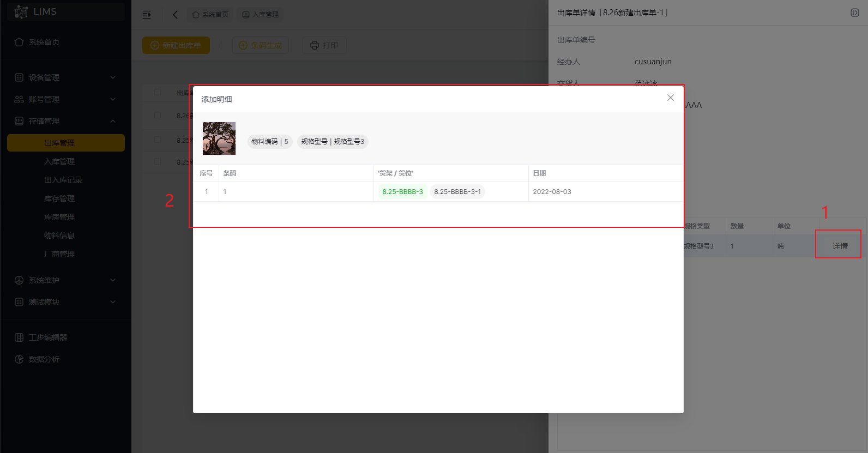The image size is (868, 453).
Task: Select shelf tag 8.25-BBBB-3
Action: click(402, 192)
